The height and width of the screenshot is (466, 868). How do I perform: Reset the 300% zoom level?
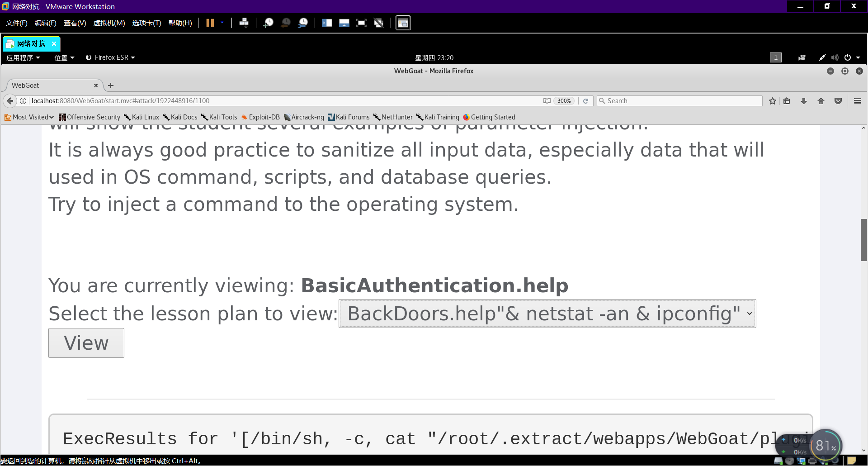point(564,101)
